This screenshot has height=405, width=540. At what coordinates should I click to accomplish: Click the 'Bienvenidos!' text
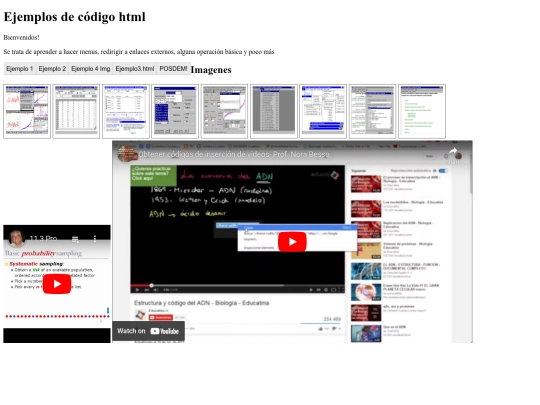[x=21, y=37]
